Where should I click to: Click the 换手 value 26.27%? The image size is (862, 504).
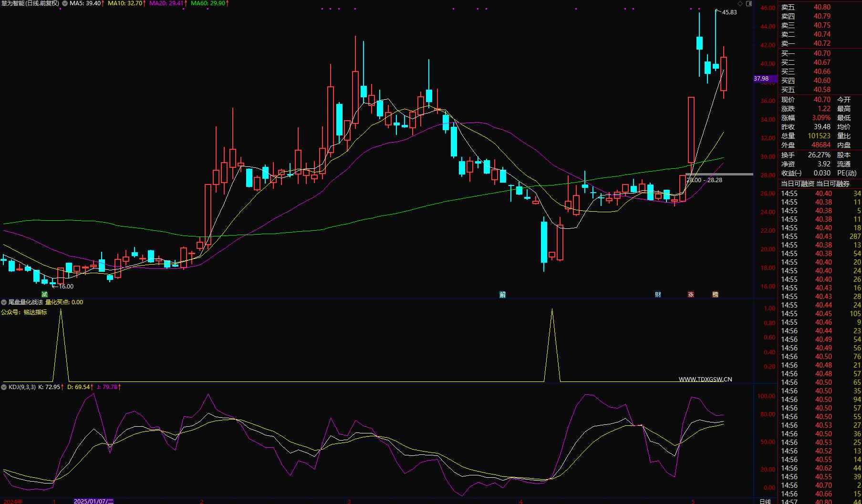(820, 155)
